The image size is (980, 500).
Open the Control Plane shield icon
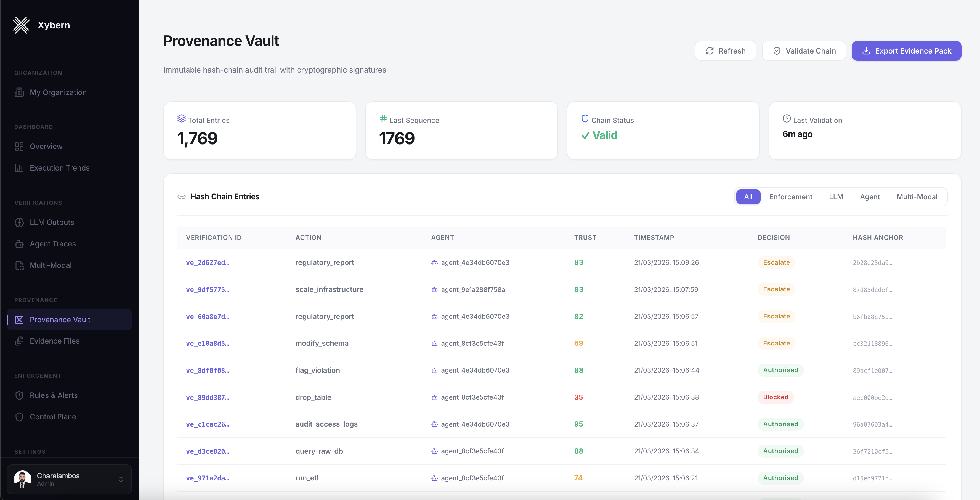pos(19,417)
